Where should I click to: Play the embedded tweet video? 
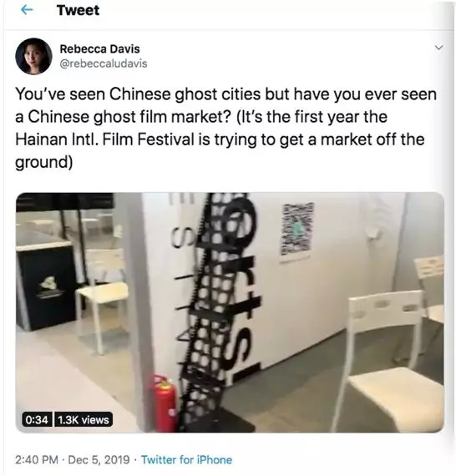coord(230,312)
